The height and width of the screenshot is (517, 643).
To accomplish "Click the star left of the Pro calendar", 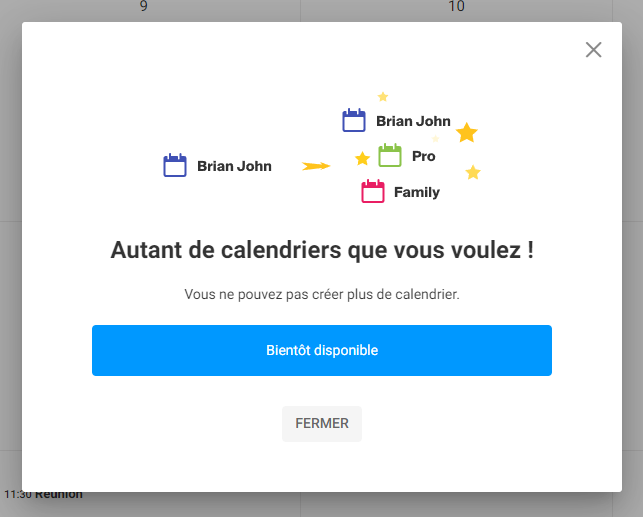I will click(x=363, y=158).
